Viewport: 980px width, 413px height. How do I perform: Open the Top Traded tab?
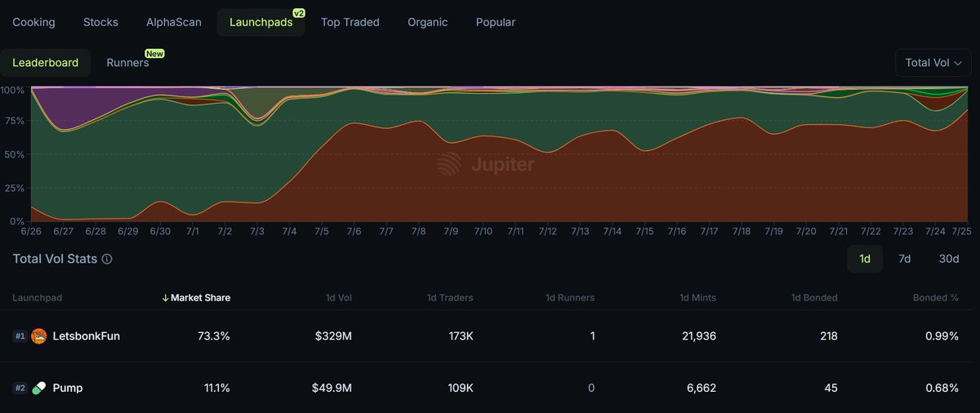coord(350,22)
